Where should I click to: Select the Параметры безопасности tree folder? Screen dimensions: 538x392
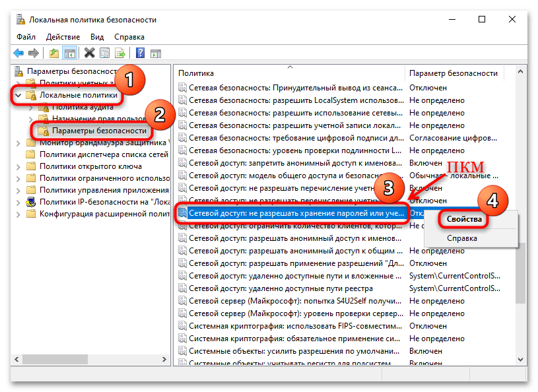point(99,131)
